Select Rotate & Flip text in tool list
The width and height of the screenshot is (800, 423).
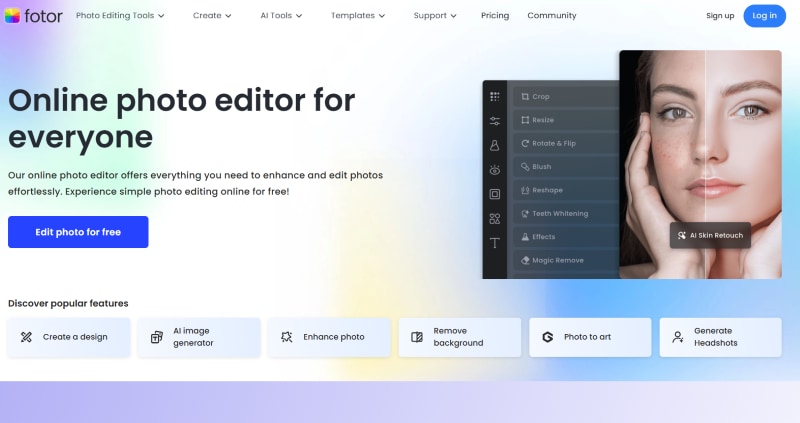point(554,143)
